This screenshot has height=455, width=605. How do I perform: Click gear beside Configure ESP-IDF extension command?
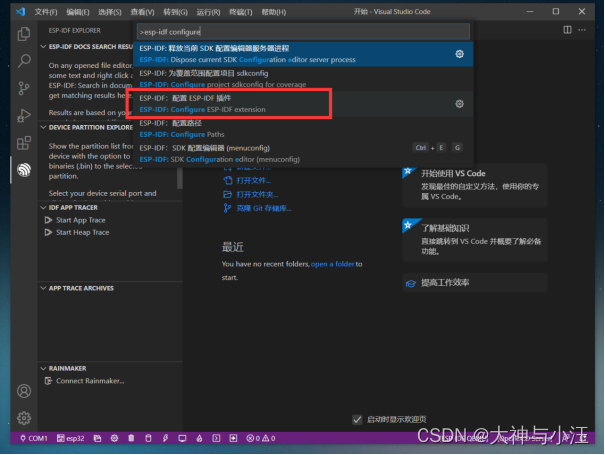pos(459,104)
